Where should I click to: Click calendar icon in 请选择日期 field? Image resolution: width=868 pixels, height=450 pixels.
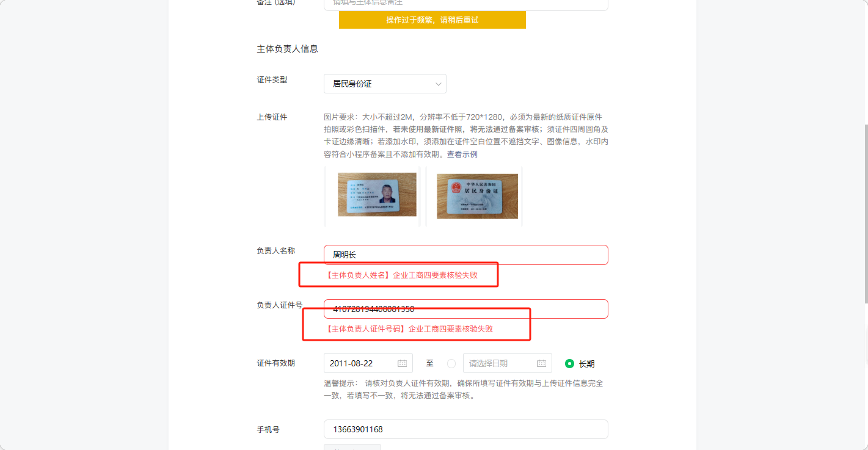tap(541, 363)
